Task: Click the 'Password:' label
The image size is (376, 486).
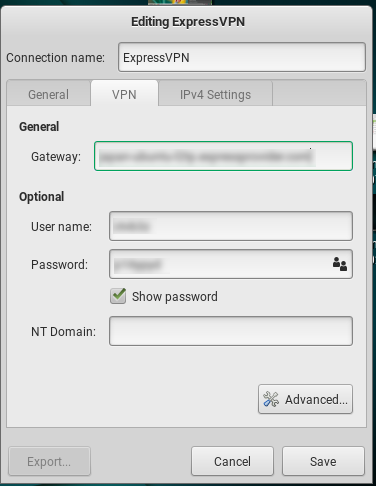Action: tap(59, 265)
